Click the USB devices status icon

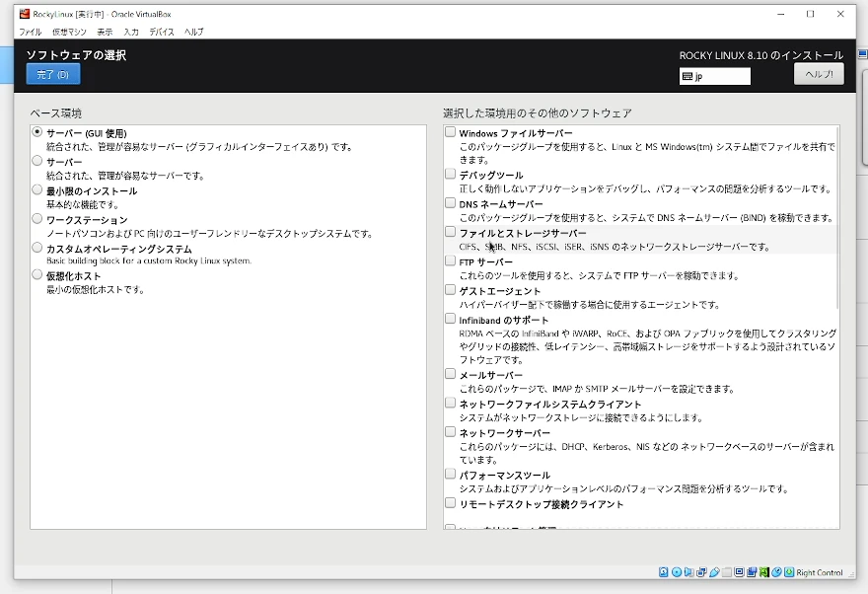[714, 572]
